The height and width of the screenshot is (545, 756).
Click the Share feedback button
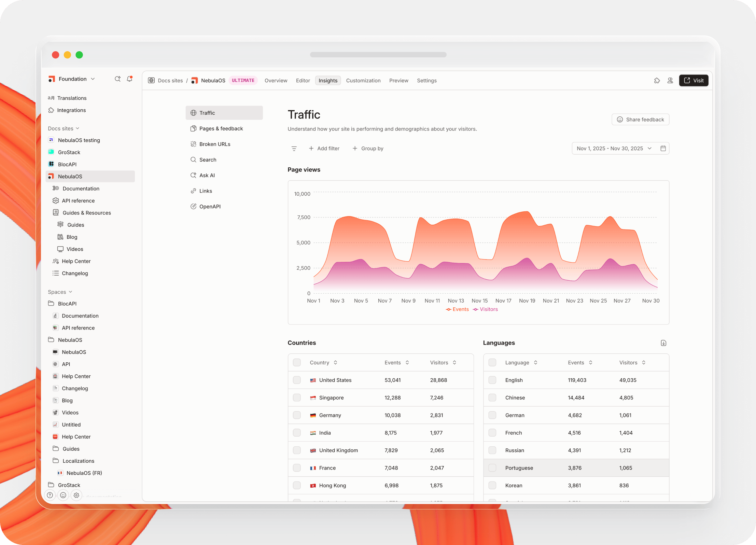pos(640,120)
